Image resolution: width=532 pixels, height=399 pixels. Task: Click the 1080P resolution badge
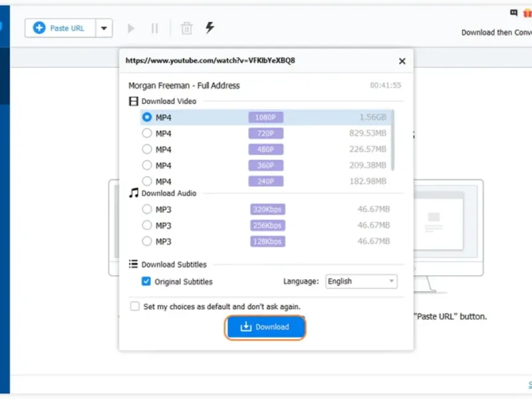[x=265, y=118]
